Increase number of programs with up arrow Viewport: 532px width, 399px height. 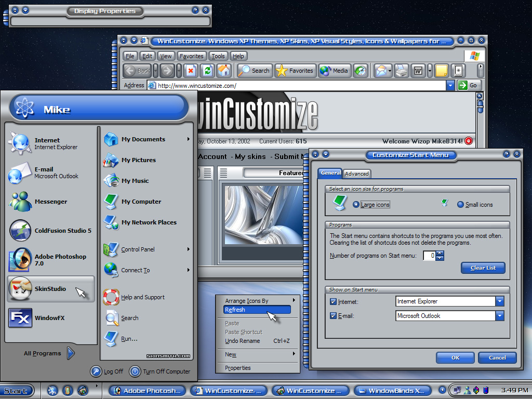tap(440, 253)
